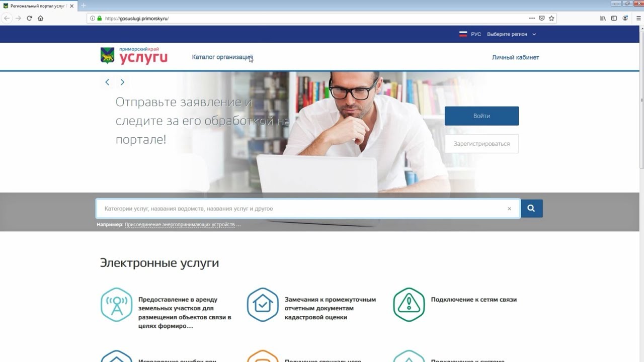This screenshot has width=644, height=362.
Task: Open the page actions three-dots menu
Action: click(x=532, y=18)
